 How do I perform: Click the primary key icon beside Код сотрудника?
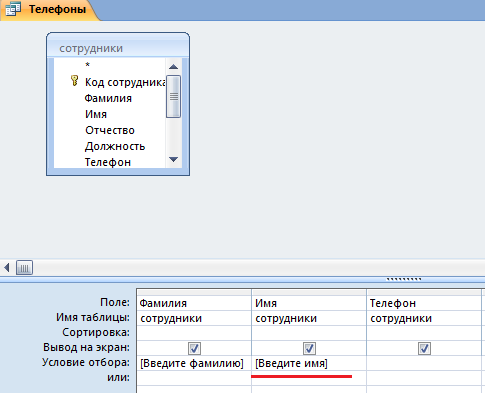click(x=74, y=81)
